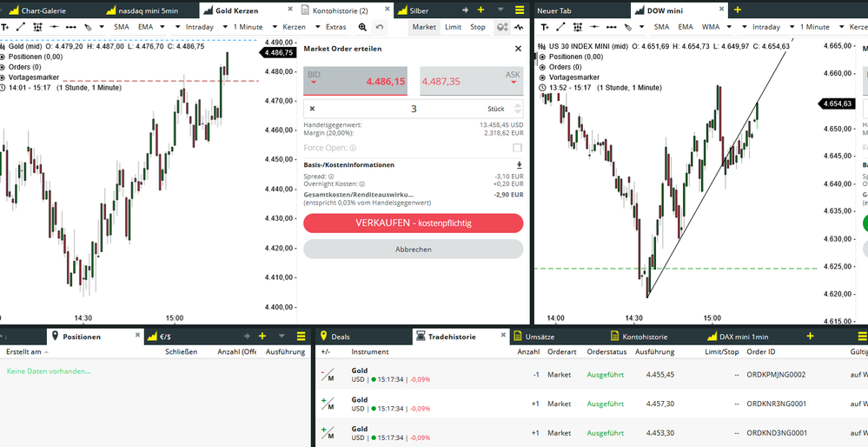Open Umsätze tab
Viewport: 868px width, 447px height.
pos(540,337)
